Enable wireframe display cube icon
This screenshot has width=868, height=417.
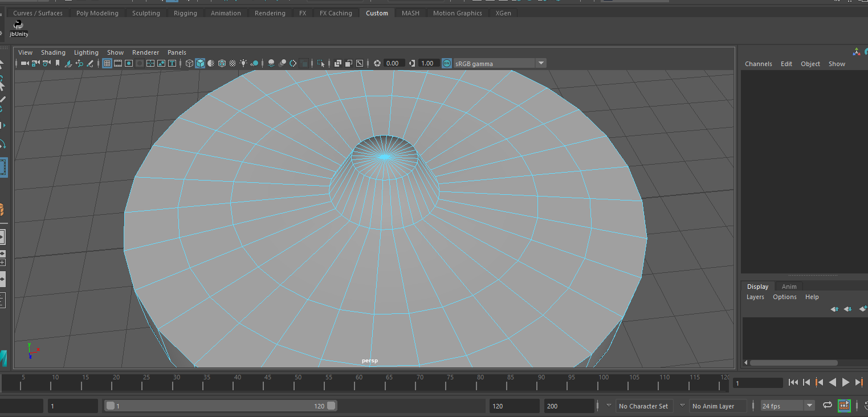(x=190, y=63)
